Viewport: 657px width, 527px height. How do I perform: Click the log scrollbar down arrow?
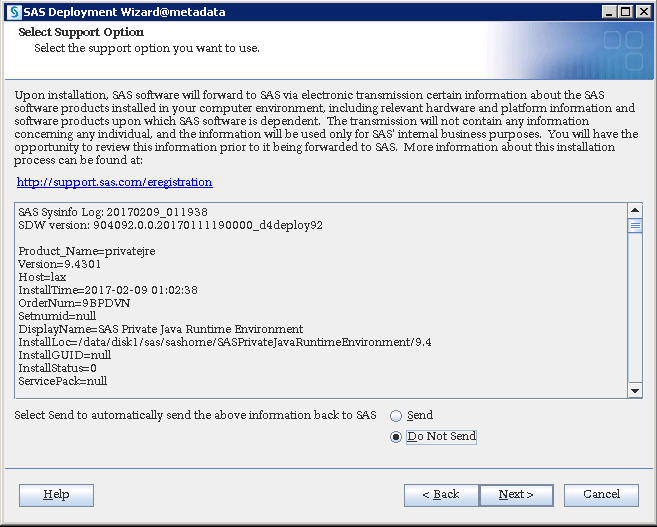coord(635,391)
